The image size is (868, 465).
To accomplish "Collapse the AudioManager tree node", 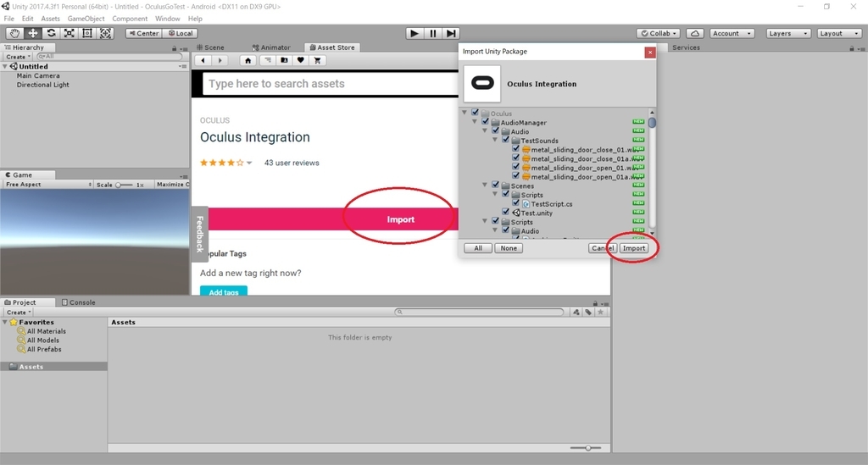I will tap(475, 122).
